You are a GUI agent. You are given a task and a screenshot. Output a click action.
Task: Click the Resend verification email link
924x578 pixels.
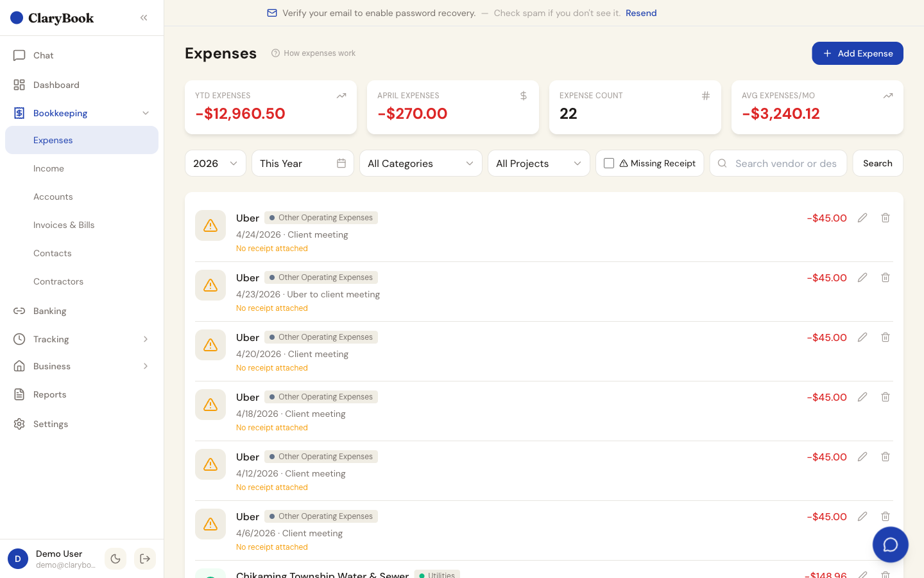coord(640,13)
